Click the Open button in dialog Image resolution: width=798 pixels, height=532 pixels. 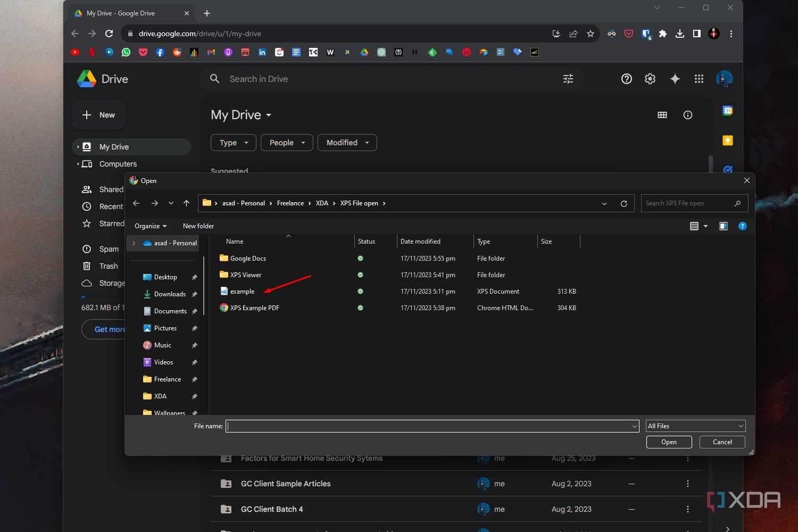[669, 442]
